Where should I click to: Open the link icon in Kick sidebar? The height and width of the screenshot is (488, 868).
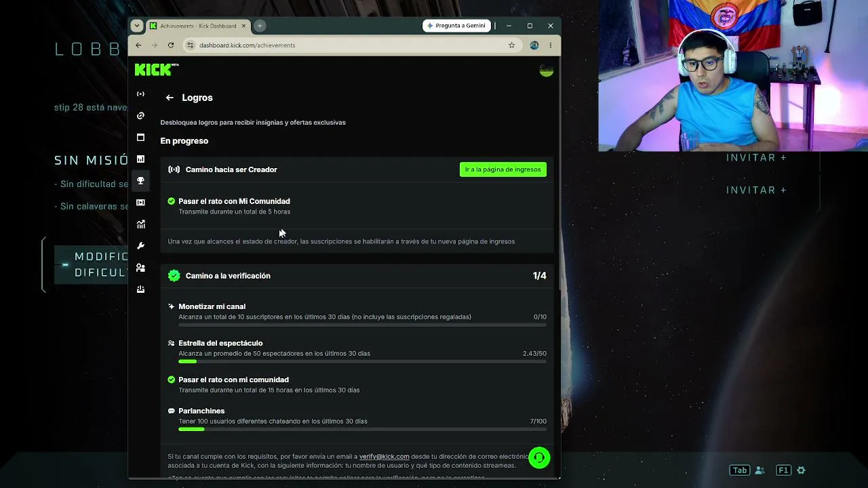pyautogui.click(x=140, y=115)
